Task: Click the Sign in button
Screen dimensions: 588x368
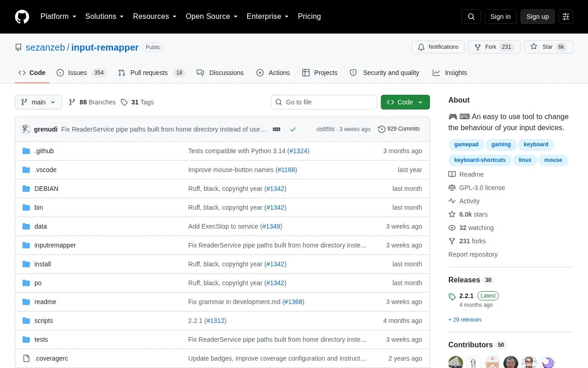Action: [500, 17]
